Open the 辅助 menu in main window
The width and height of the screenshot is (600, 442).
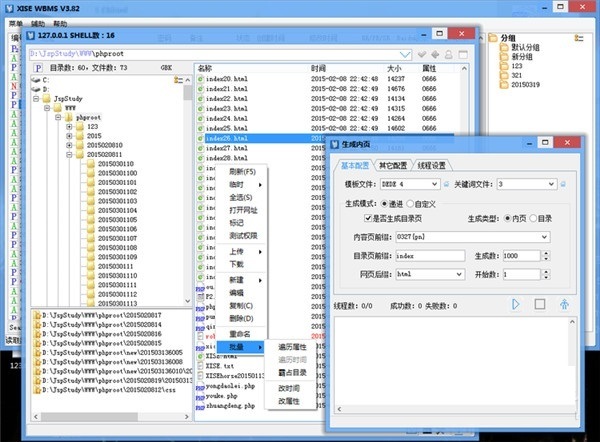pos(38,24)
